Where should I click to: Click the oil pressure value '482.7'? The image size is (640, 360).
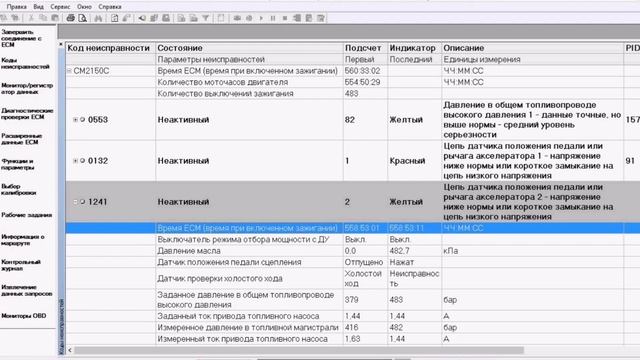399,251
